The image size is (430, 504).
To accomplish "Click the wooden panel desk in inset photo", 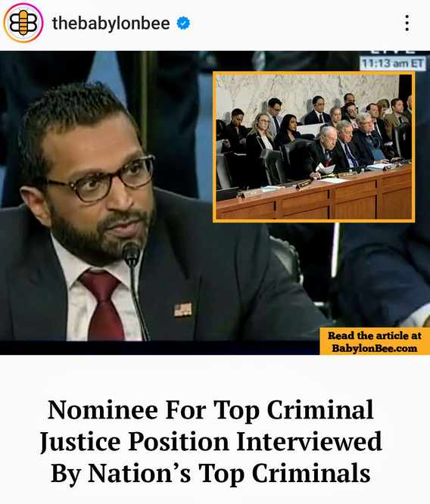I will coord(314,198).
